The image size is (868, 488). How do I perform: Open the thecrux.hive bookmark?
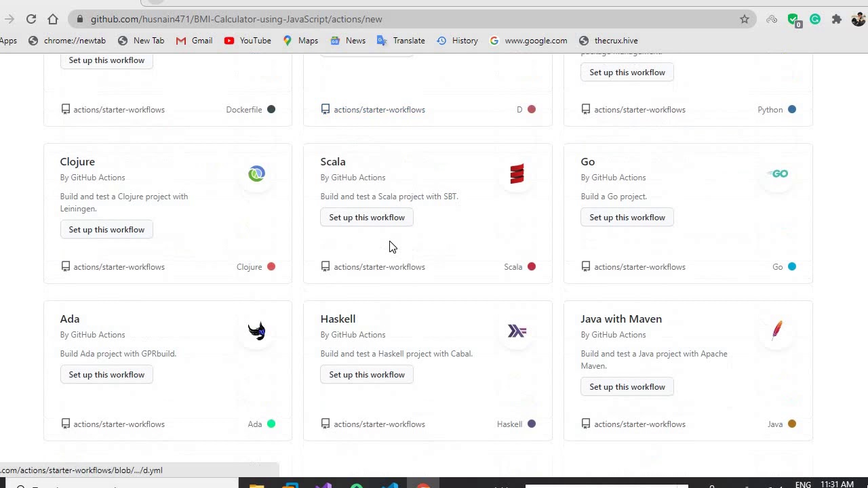pyautogui.click(x=608, y=41)
